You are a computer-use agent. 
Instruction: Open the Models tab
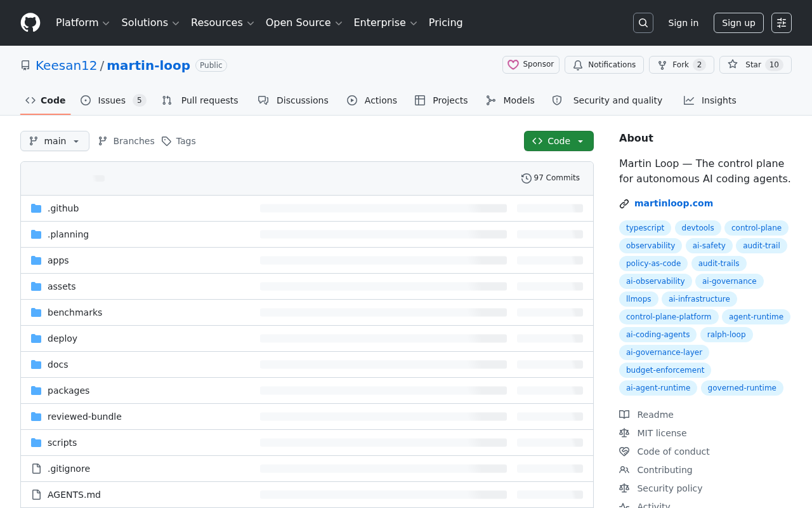(510, 100)
